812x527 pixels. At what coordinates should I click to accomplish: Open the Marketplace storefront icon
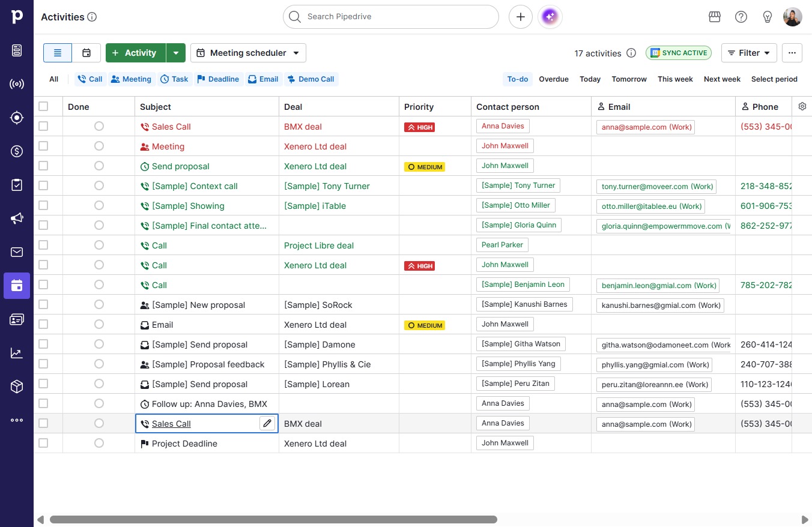pyautogui.click(x=715, y=17)
